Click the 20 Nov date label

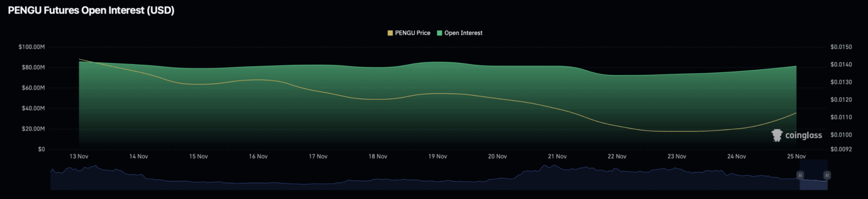pyautogui.click(x=497, y=157)
